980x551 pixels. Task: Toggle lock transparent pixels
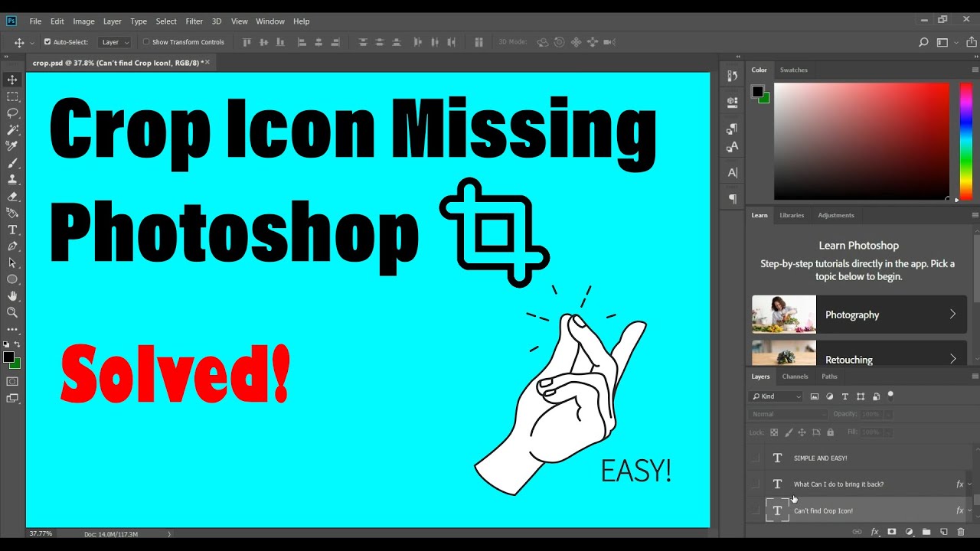(x=775, y=432)
